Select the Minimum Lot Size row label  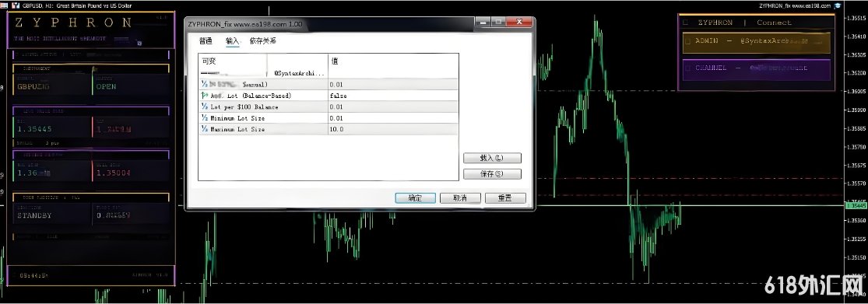tap(237, 117)
